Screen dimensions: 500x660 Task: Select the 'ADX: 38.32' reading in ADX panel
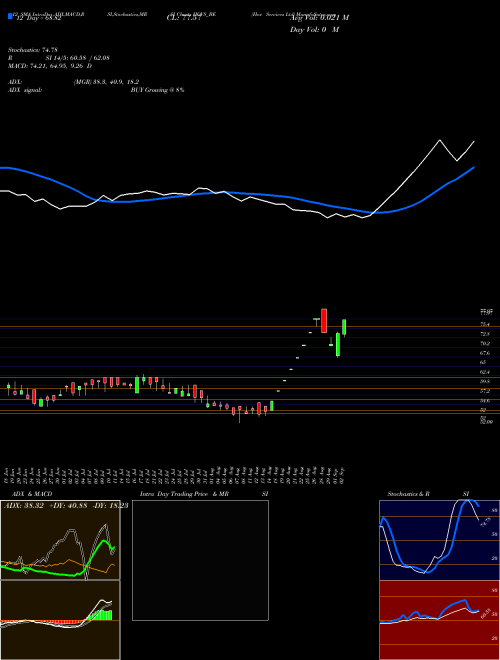[24, 506]
